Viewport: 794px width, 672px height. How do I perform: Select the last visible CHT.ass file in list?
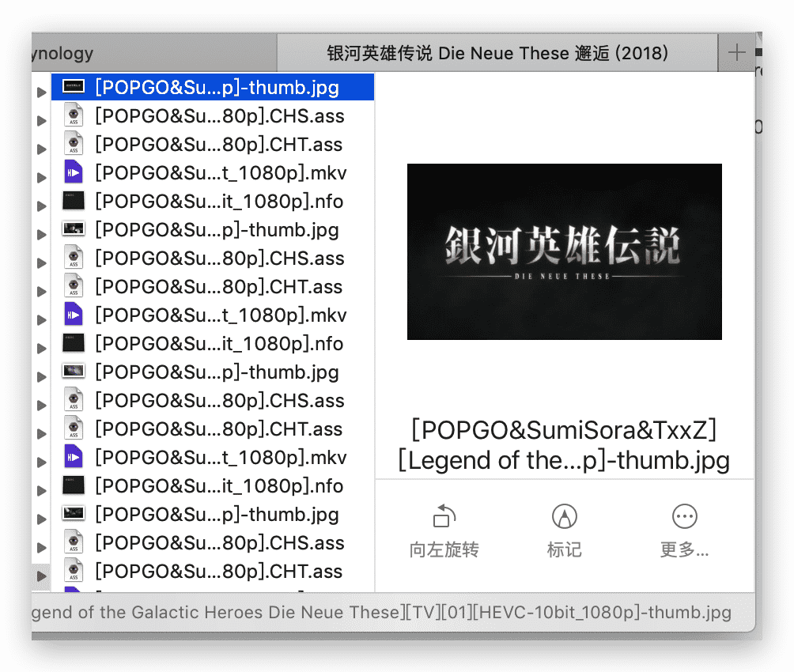coord(218,572)
